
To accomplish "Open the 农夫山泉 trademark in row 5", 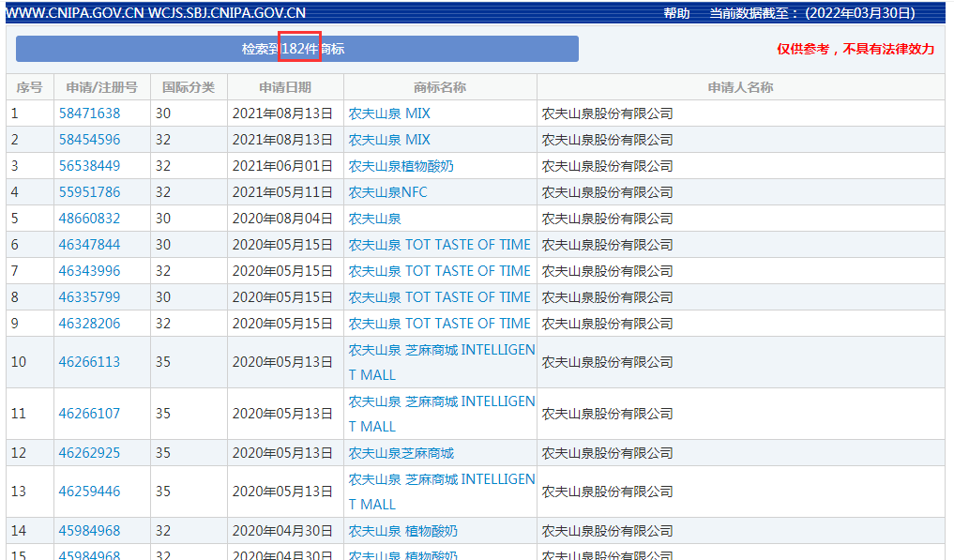I will pyautogui.click(x=375, y=218).
